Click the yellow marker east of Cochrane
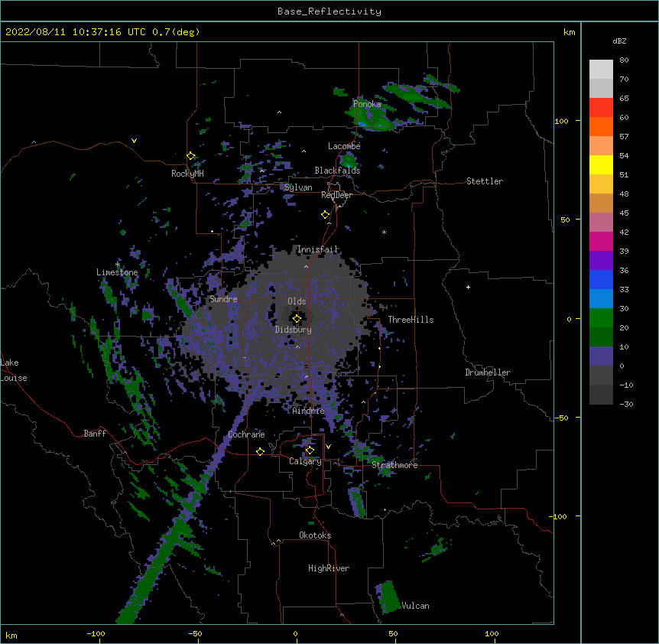This screenshot has width=659, height=644. tap(260, 451)
